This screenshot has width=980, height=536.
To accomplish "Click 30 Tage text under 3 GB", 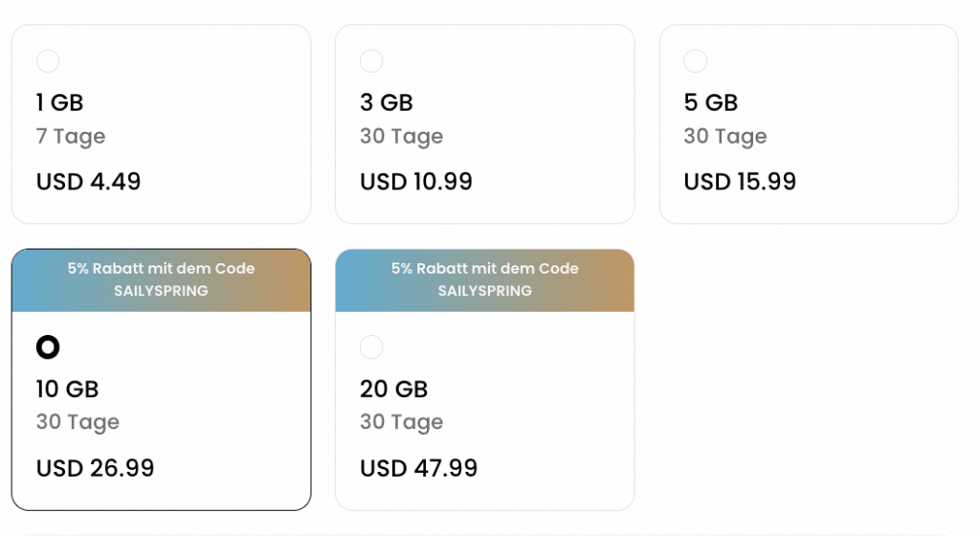I will click(x=401, y=136).
